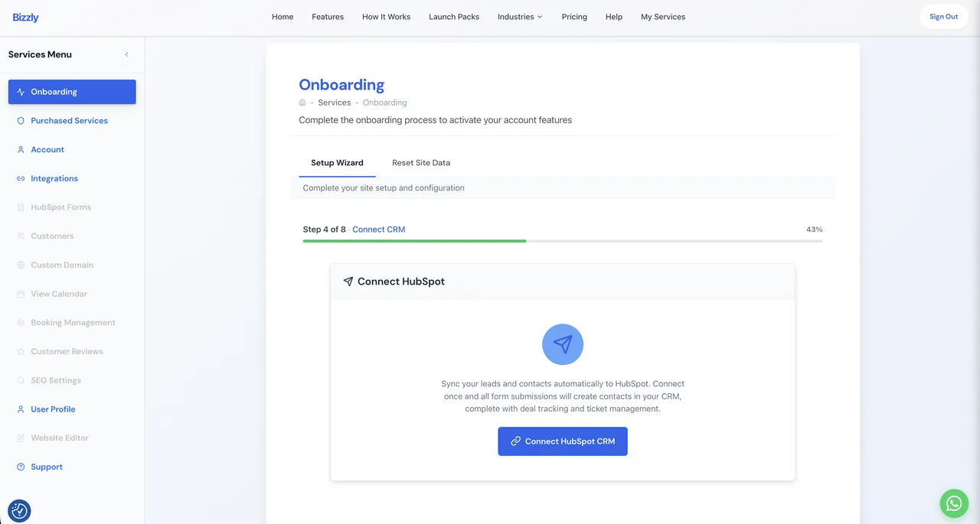The width and height of the screenshot is (980, 524).
Task: Collapse the Services Menu sidebar chevron
Action: (x=126, y=54)
